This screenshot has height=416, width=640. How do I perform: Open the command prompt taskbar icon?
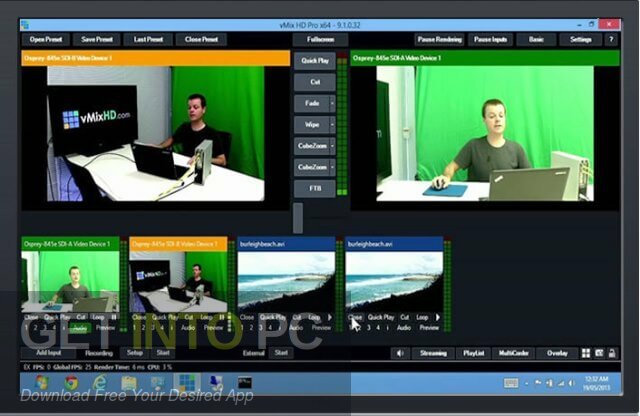point(244,383)
